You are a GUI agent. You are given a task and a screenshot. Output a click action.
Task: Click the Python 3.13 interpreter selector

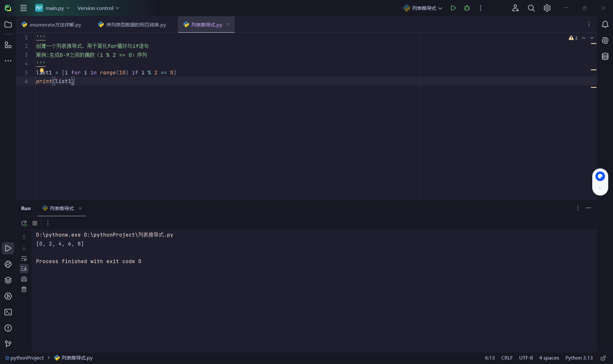pos(579,358)
